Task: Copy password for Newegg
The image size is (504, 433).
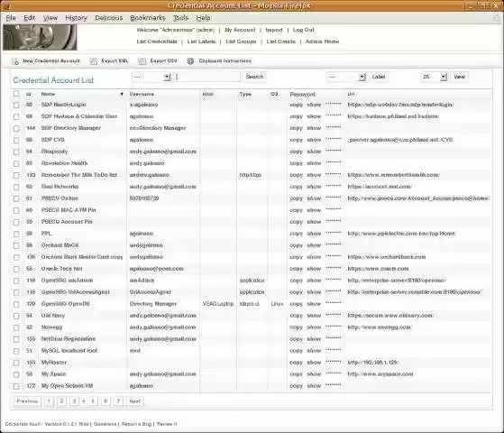Action: [296, 327]
